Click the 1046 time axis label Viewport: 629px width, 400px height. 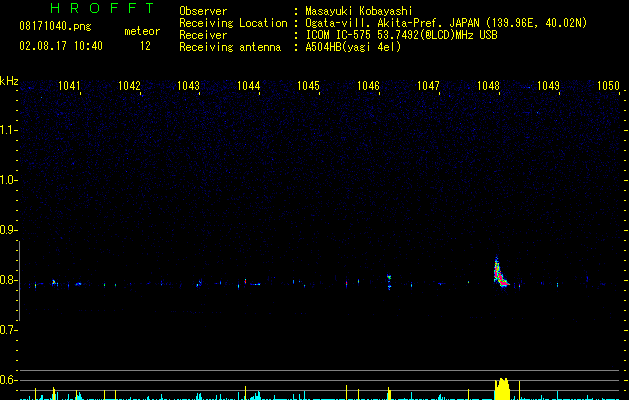(368, 86)
